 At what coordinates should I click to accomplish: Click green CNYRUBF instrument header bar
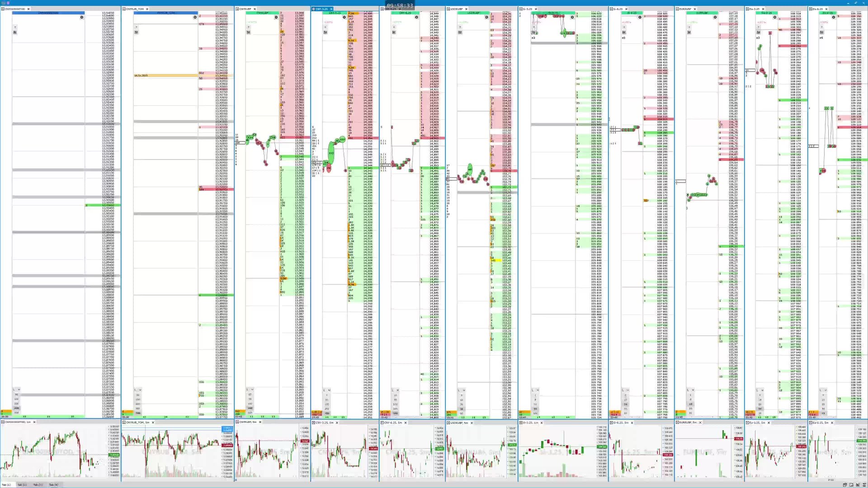click(x=262, y=13)
